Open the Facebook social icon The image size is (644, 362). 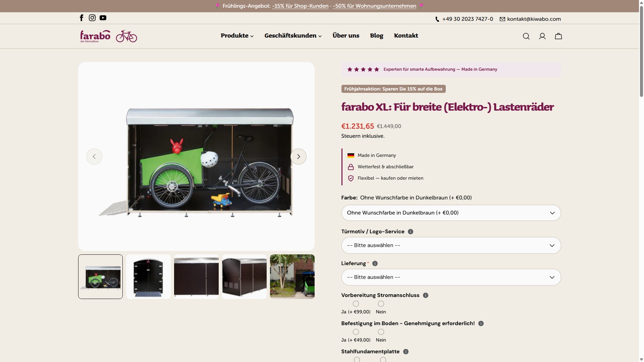tap(82, 18)
